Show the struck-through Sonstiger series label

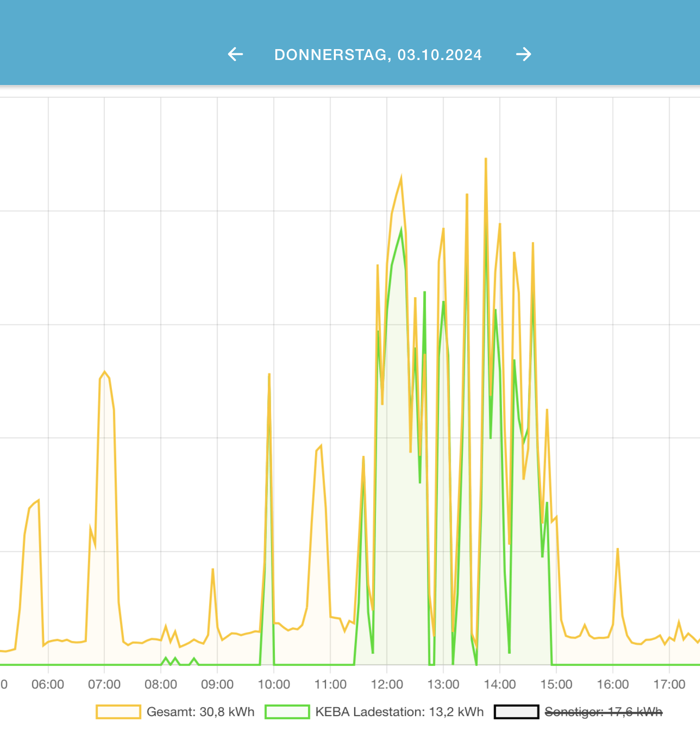pyautogui.click(x=603, y=712)
